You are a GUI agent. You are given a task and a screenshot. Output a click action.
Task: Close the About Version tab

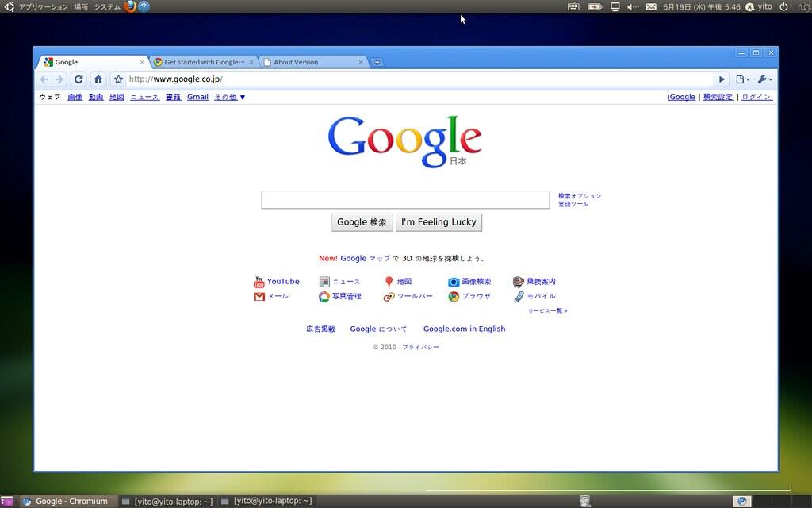(361, 62)
